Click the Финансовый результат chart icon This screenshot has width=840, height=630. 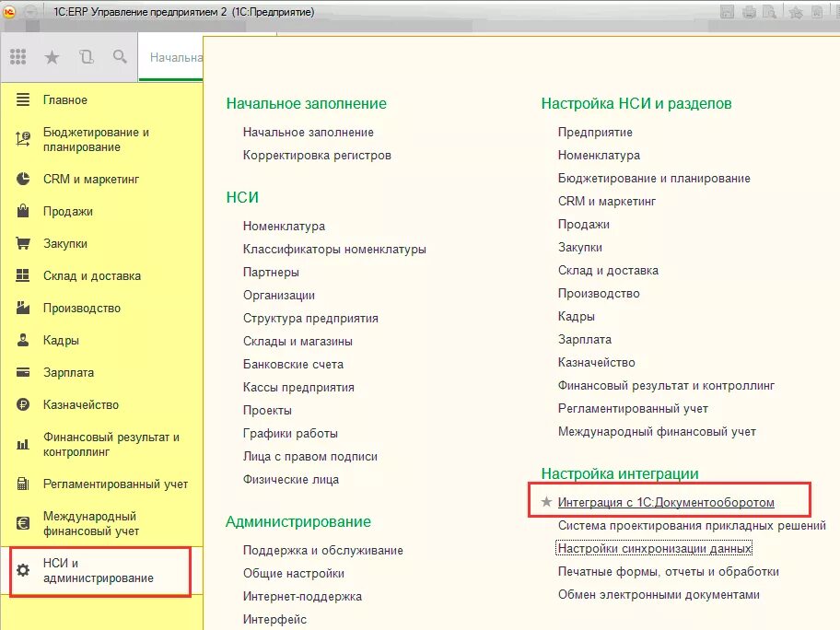[22, 444]
